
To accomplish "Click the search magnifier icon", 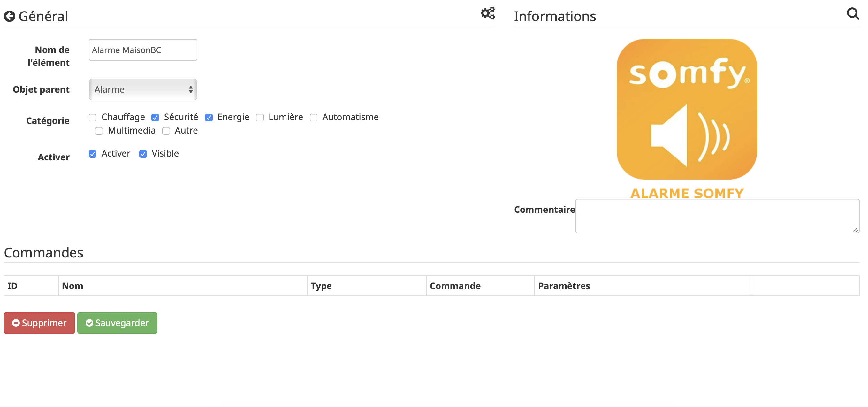I will 853,14.
